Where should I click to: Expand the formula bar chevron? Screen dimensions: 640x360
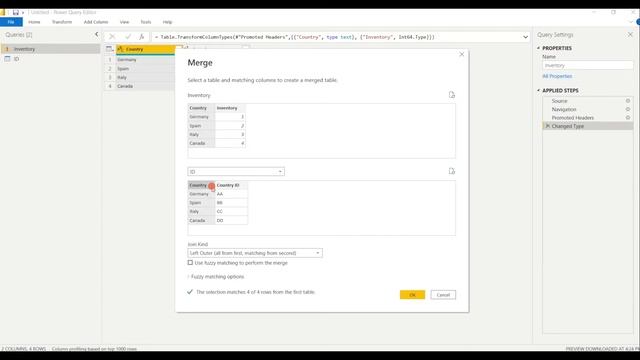click(x=525, y=37)
